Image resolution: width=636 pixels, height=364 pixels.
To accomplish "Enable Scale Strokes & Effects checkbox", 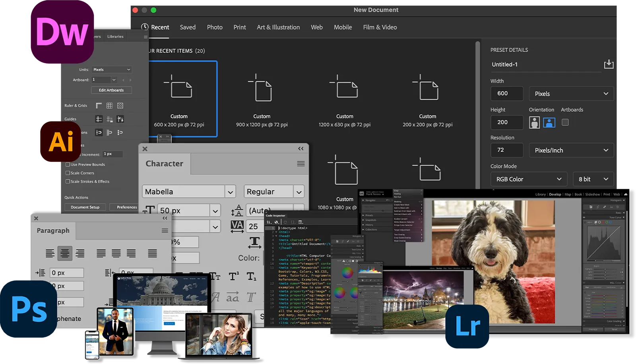I will tap(68, 181).
